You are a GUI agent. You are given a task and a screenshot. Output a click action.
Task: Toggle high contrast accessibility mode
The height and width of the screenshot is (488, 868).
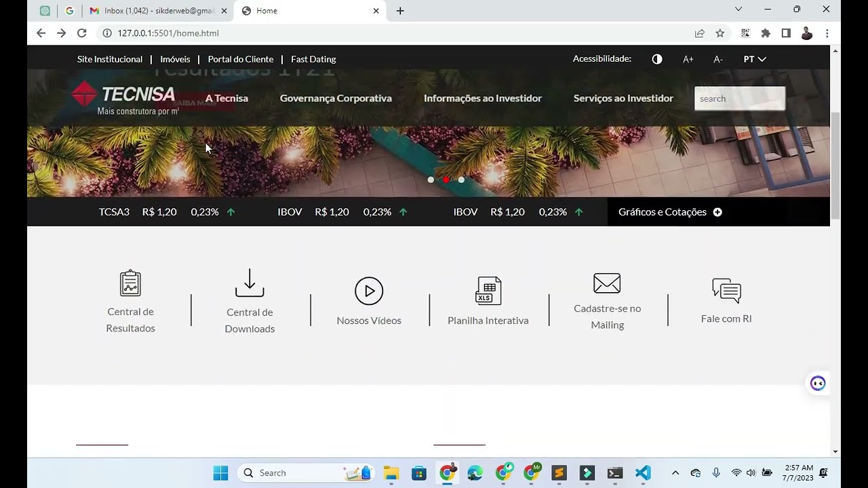pyautogui.click(x=657, y=59)
